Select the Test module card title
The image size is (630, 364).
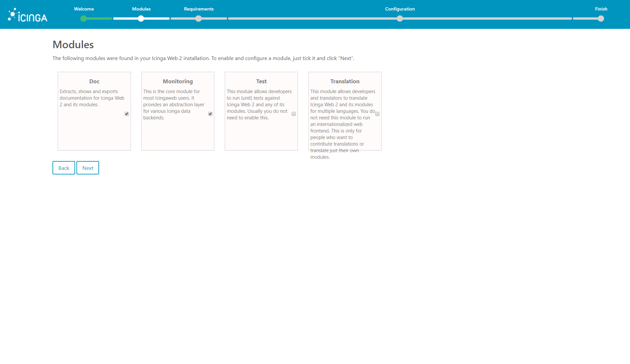[x=261, y=81]
